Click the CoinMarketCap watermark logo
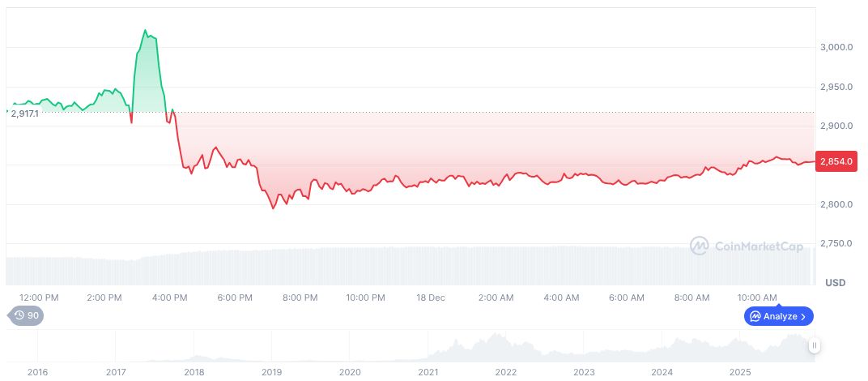868x381 pixels. click(x=700, y=245)
